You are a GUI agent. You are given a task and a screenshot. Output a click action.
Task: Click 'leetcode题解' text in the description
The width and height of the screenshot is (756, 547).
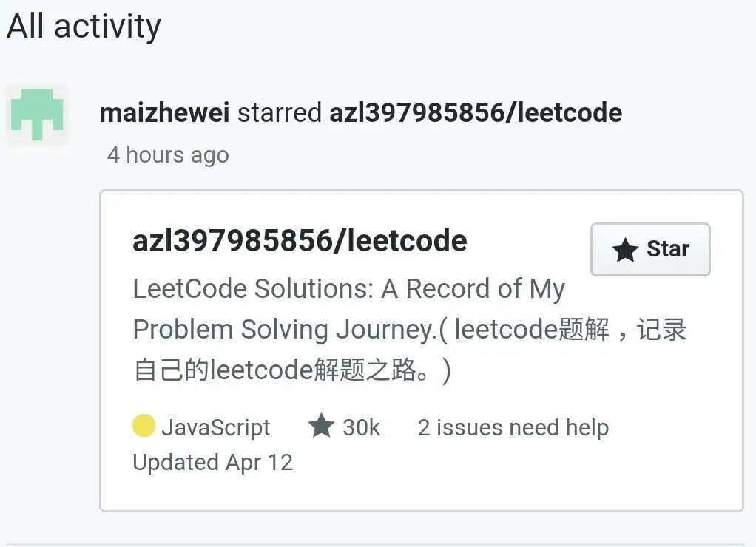pos(532,330)
